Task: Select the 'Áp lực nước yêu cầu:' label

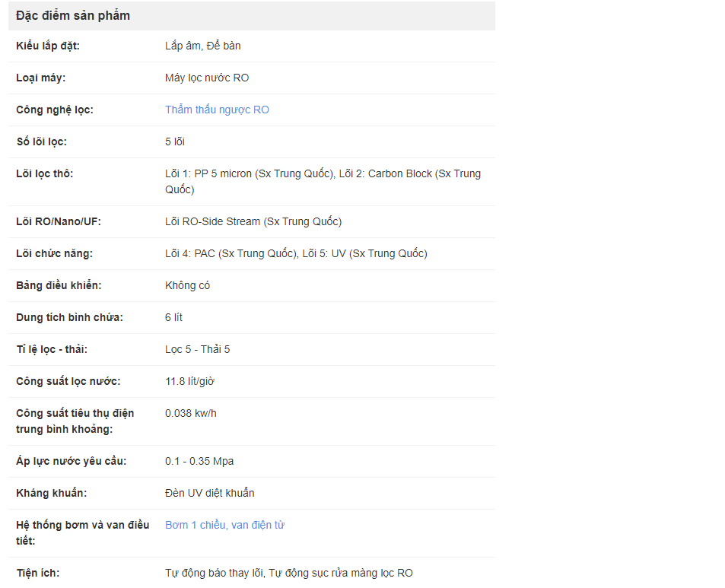Action: tap(72, 461)
